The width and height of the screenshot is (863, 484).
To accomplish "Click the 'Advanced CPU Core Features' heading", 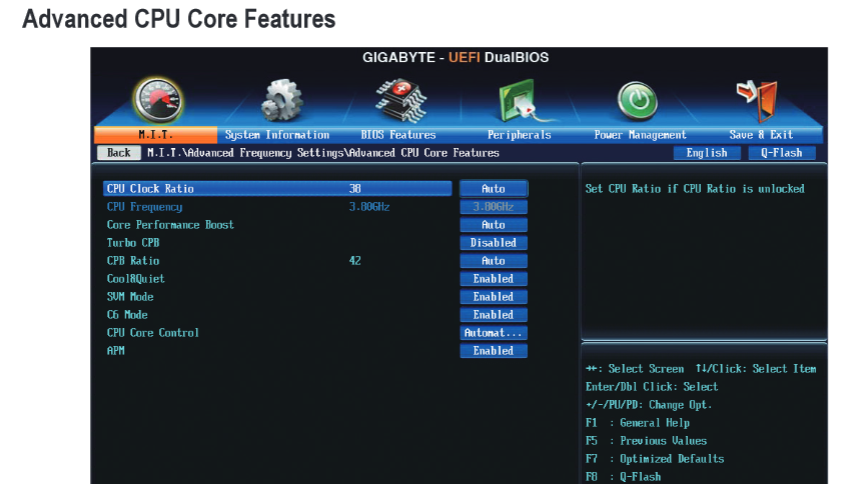I will click(179, 19).
